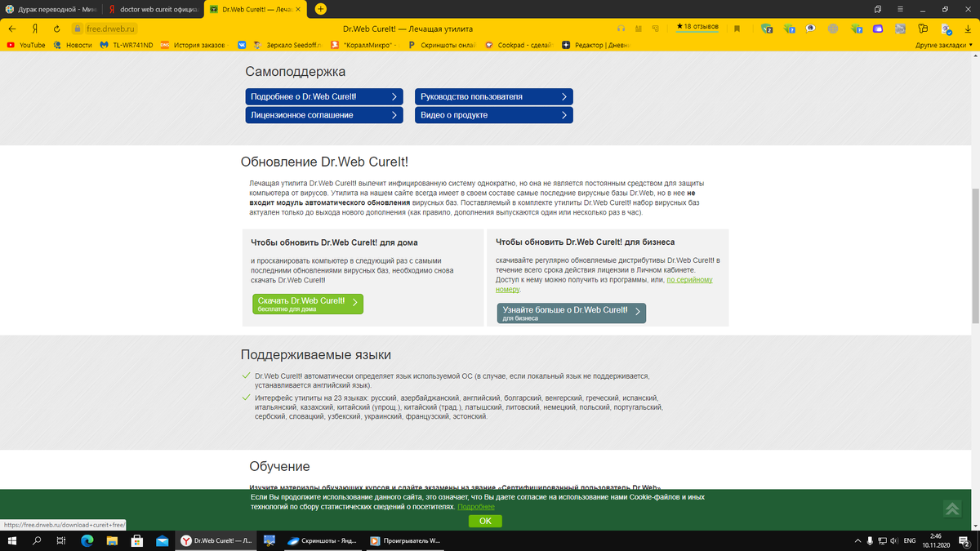Open the История заказов bookmark
This screenshot has height=551, width=980.
(193, 45)
